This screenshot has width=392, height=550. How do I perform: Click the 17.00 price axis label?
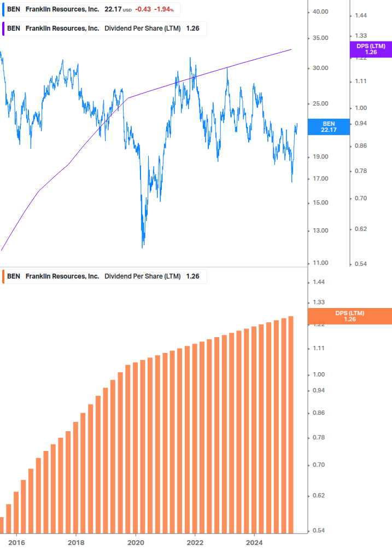click(320, 178)
